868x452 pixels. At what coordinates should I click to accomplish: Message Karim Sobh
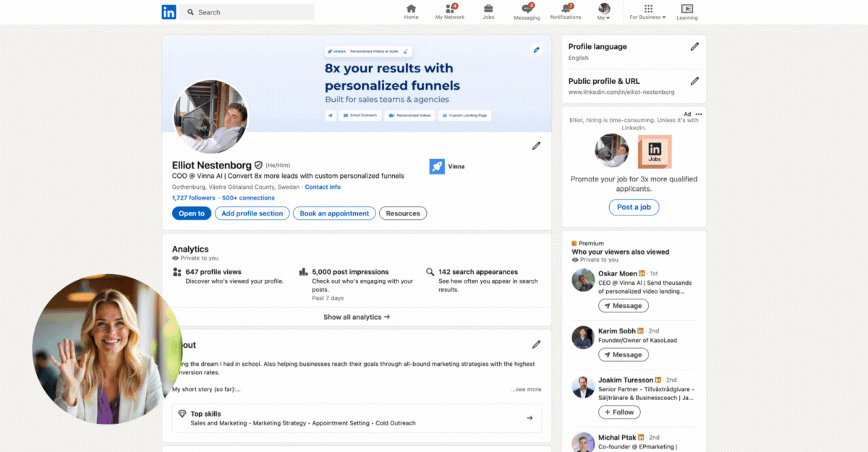pos(623,354)
